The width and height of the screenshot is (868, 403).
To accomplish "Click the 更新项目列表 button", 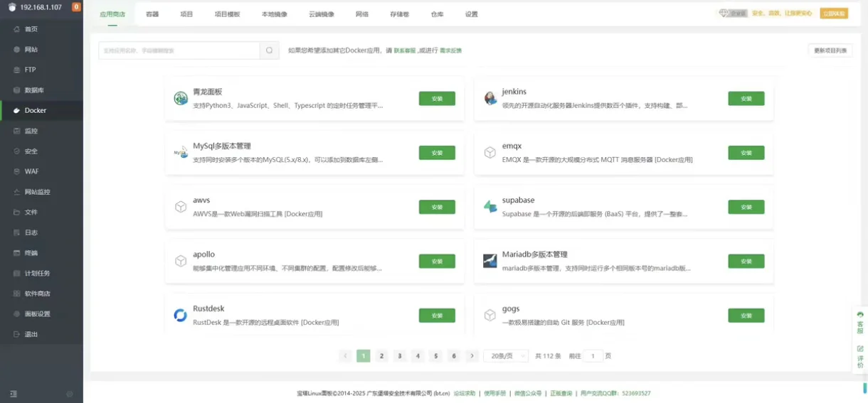I will [x=830, y=50].
